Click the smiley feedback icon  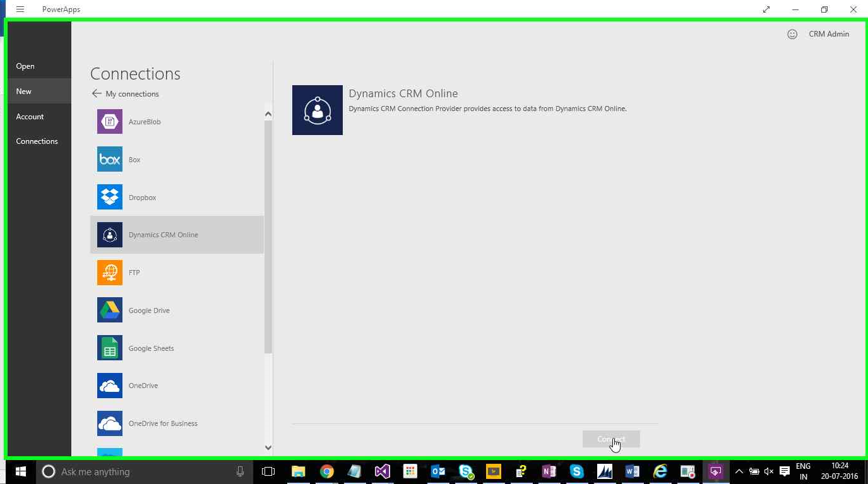(x=792, y=34)
